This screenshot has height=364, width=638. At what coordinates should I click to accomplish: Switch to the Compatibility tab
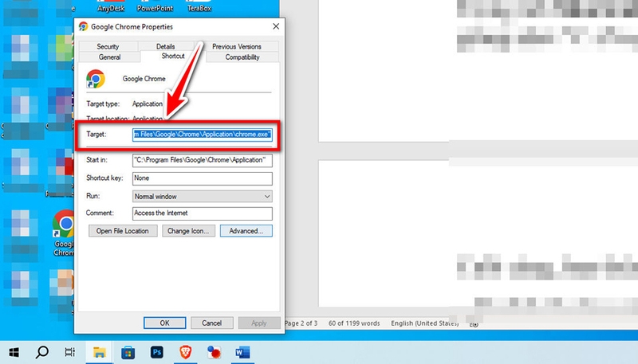coord(242,57)
